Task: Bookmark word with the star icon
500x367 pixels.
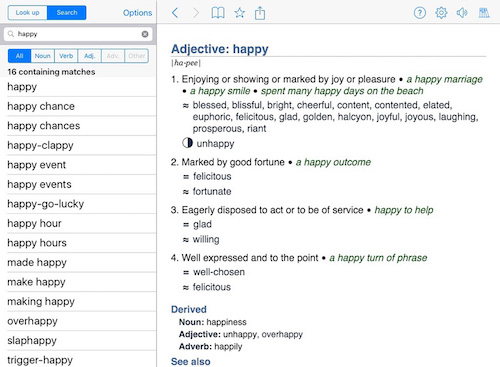Action: tap(239, 13)
